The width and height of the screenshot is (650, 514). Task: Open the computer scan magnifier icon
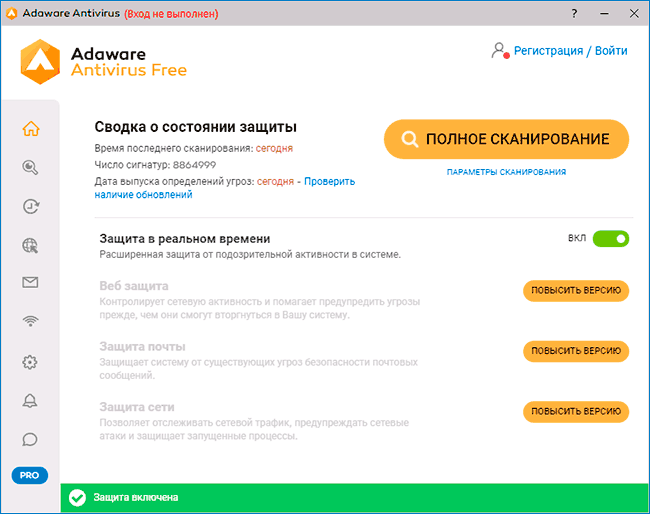pyautogui.click(x=30, y=167)
